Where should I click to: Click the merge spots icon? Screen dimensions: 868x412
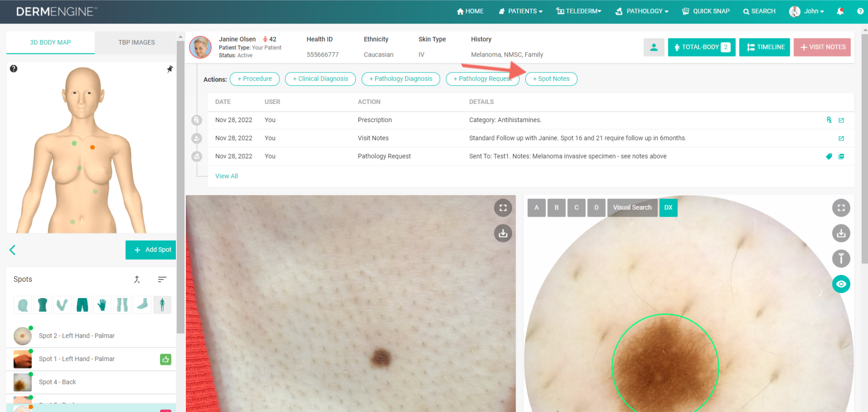coord(137,279)
